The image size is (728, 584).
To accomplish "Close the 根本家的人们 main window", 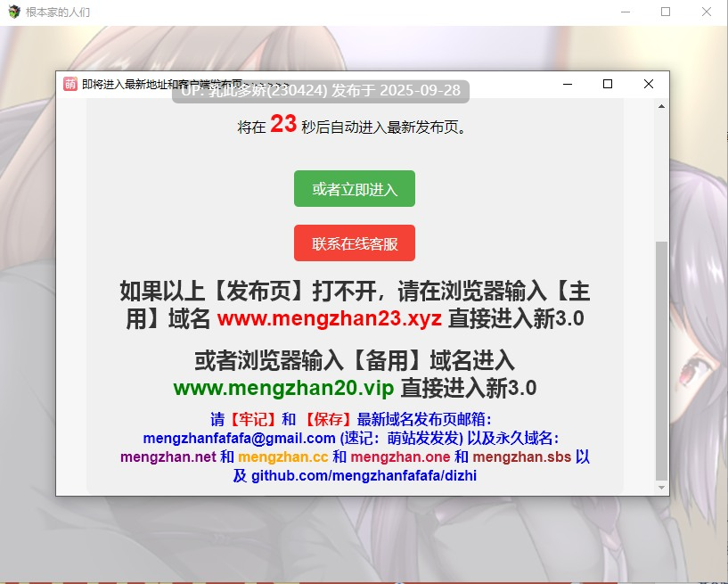I will pyautogui.click(x=707, y=12).
